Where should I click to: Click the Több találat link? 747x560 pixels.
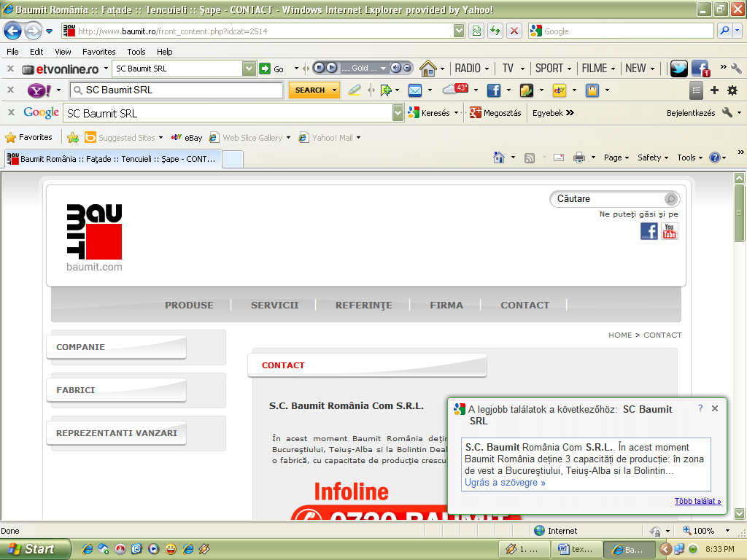point(697,501)
